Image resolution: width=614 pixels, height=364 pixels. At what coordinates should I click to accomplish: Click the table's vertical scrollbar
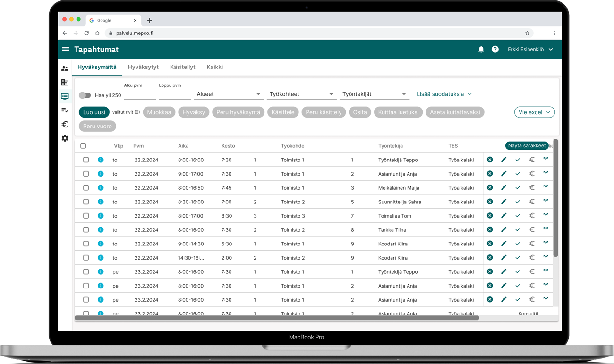(556, 198)
